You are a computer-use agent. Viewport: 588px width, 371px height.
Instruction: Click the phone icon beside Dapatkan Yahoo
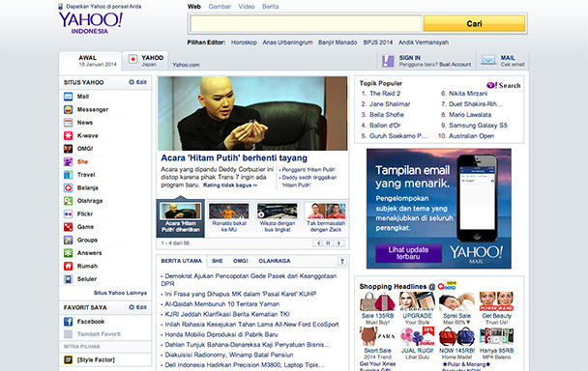pyautogui.click(x=60, y=7)
